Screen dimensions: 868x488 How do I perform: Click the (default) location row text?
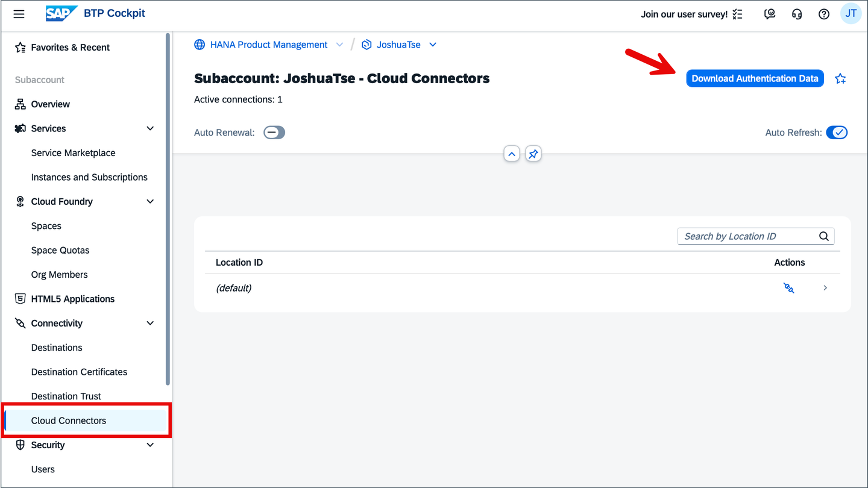tap(234, 288)
